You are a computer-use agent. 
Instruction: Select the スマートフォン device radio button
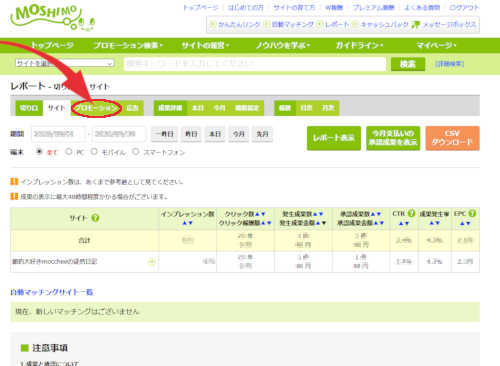pyautogui.click(x=135, y=152)
